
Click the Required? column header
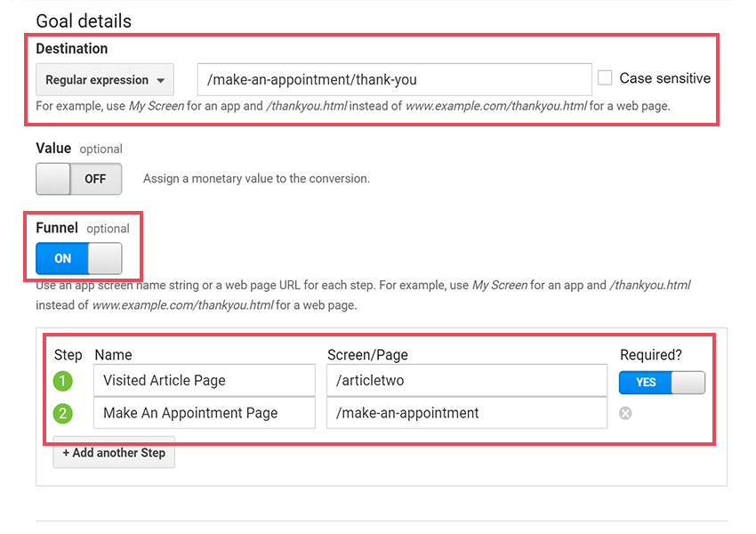[x=651, y=354]
